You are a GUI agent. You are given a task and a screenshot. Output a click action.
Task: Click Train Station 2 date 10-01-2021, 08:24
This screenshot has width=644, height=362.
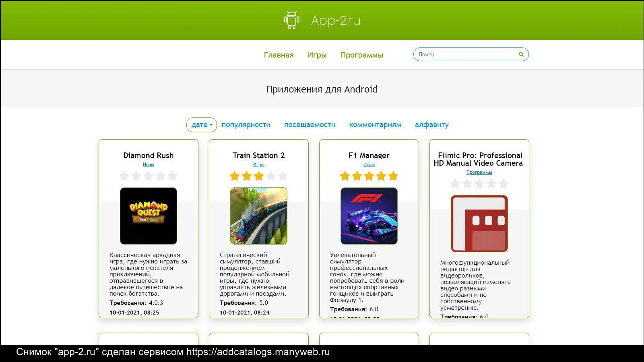[x=245, y=313]
